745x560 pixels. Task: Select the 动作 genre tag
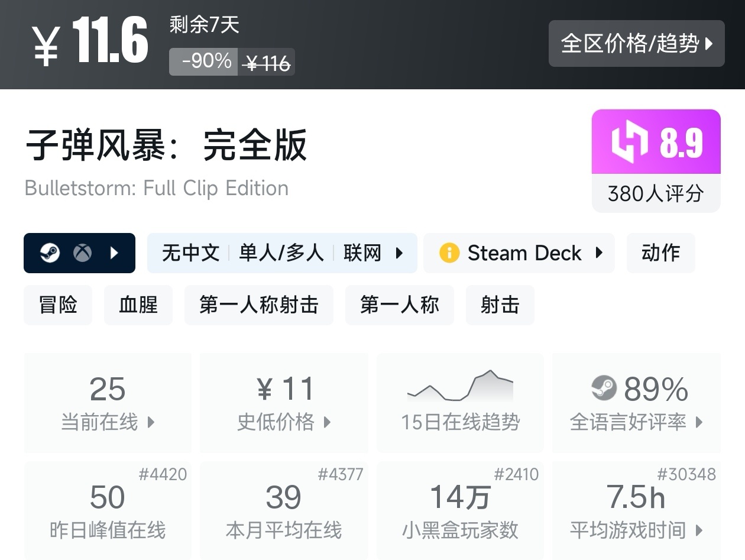coord(660,253)
